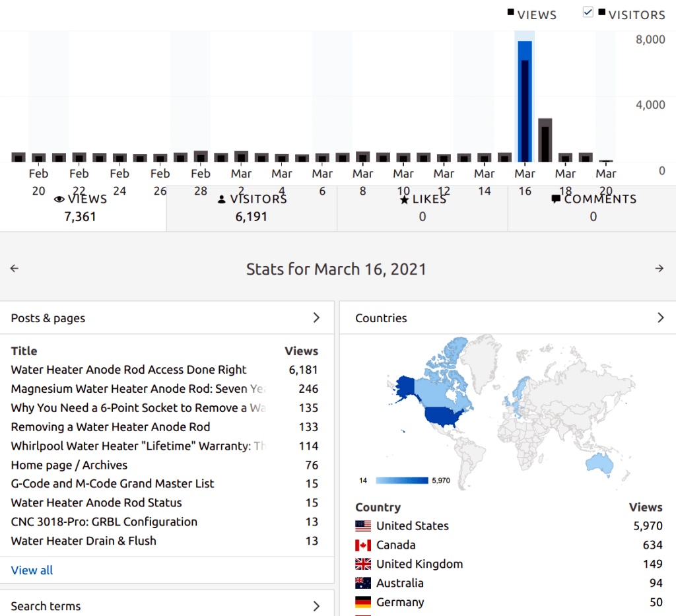Toggle the Visitors checkbox in chart legend

click(x=588, y=13)
